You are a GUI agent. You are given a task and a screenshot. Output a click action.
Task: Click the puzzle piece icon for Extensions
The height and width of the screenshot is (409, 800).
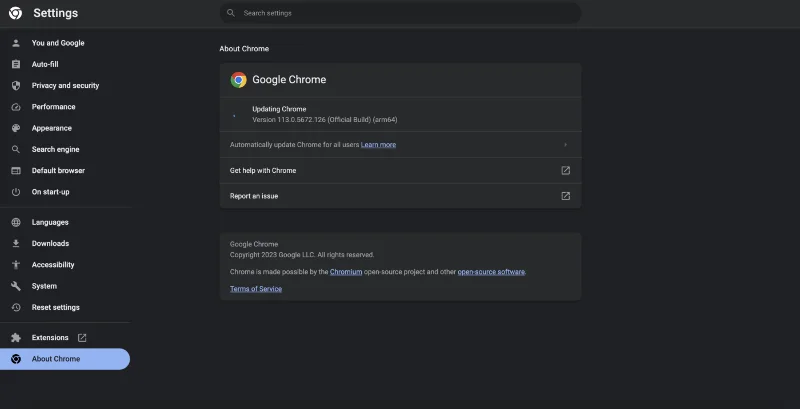(16, 338)
